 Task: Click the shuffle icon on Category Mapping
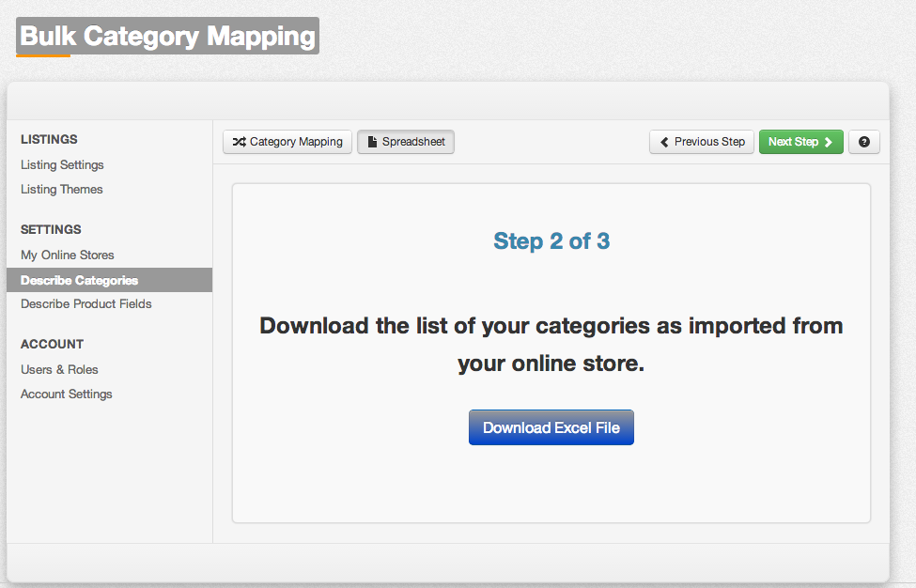(x=239, y=142)
